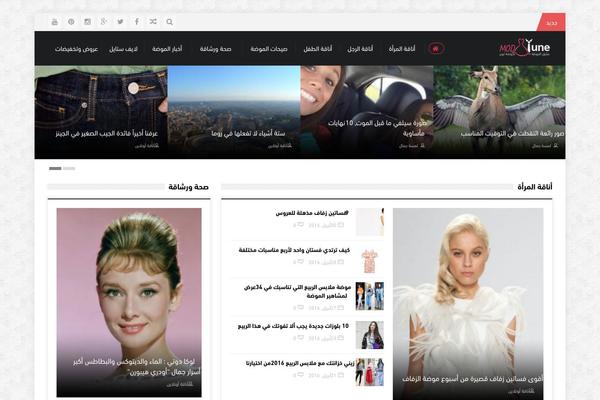Open زيني خزانتك مع ملابس الربيع link

300,363
